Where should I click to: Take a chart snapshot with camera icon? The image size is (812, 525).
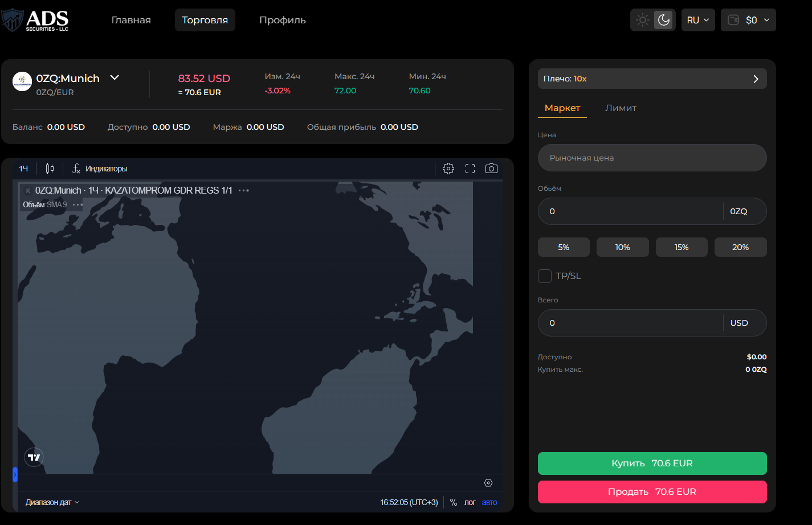tap(491, 169)
